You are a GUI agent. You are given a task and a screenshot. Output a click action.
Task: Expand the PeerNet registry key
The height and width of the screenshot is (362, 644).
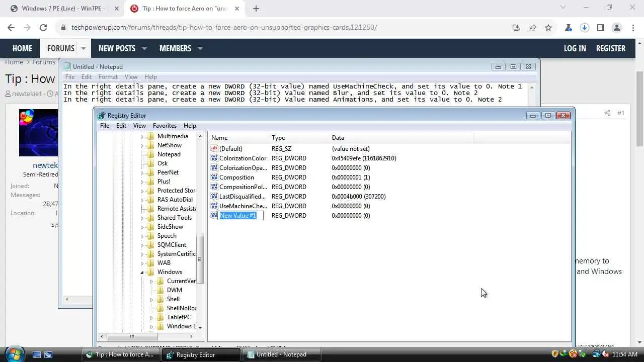pos(142,172)
